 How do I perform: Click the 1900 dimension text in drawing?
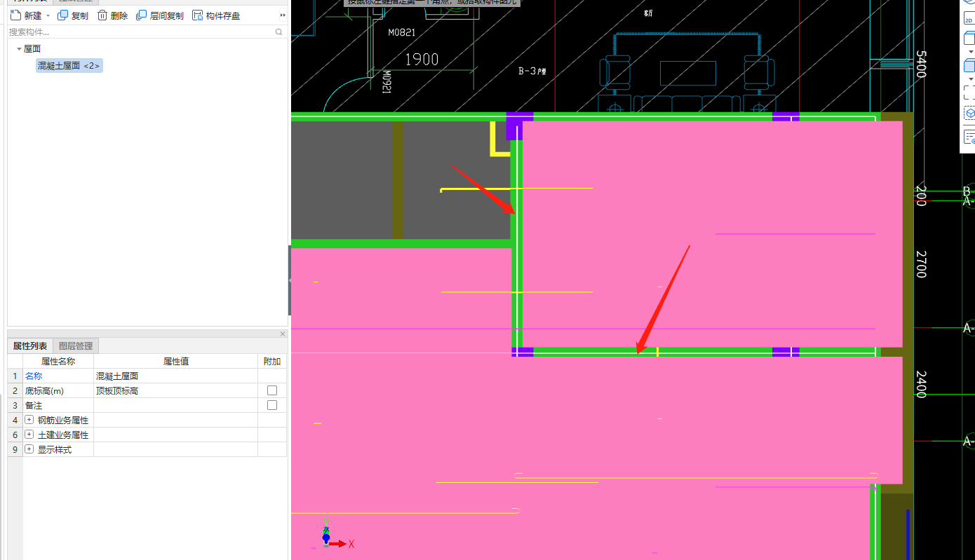[x=422, y=60]
